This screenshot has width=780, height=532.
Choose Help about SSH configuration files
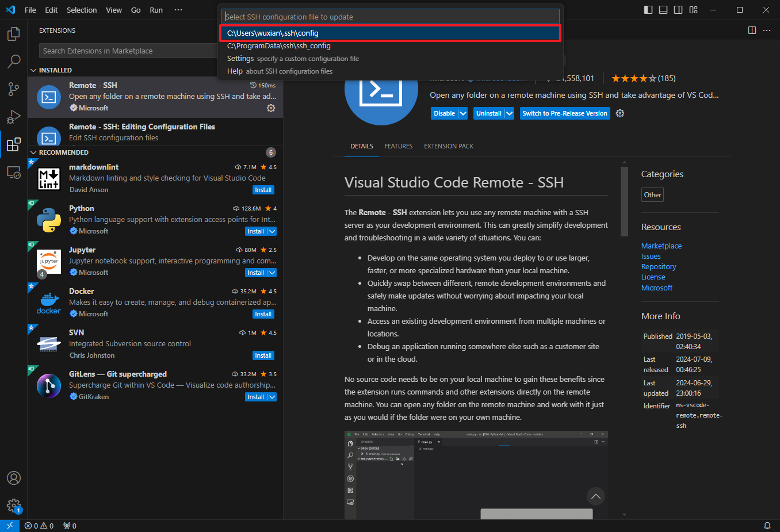coord(391,71)
